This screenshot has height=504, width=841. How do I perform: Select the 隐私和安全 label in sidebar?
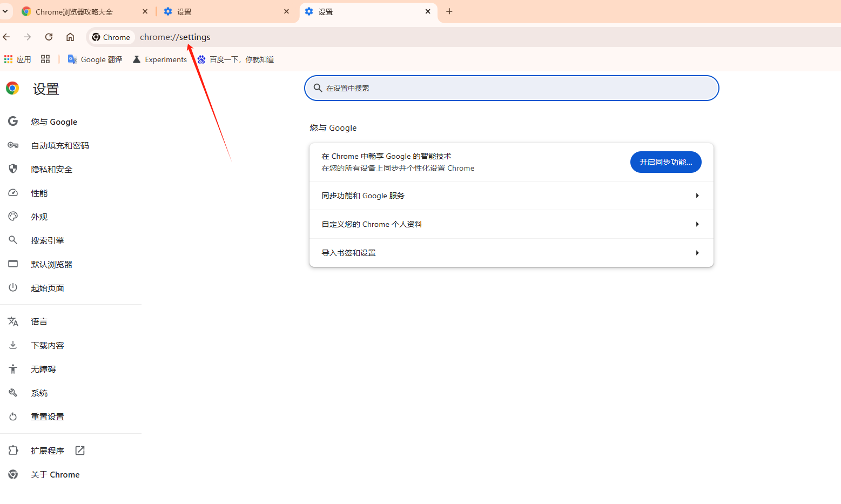tap(52, 170)
